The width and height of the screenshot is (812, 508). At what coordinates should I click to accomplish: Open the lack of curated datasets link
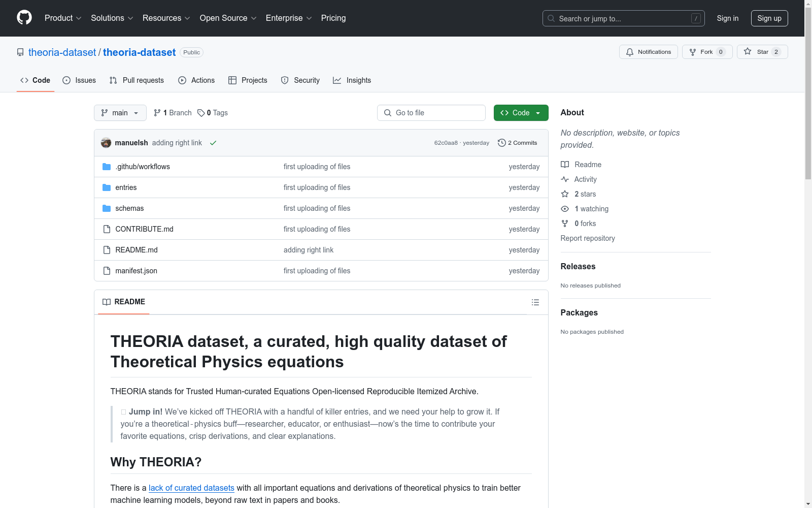(x=191, y=488)
